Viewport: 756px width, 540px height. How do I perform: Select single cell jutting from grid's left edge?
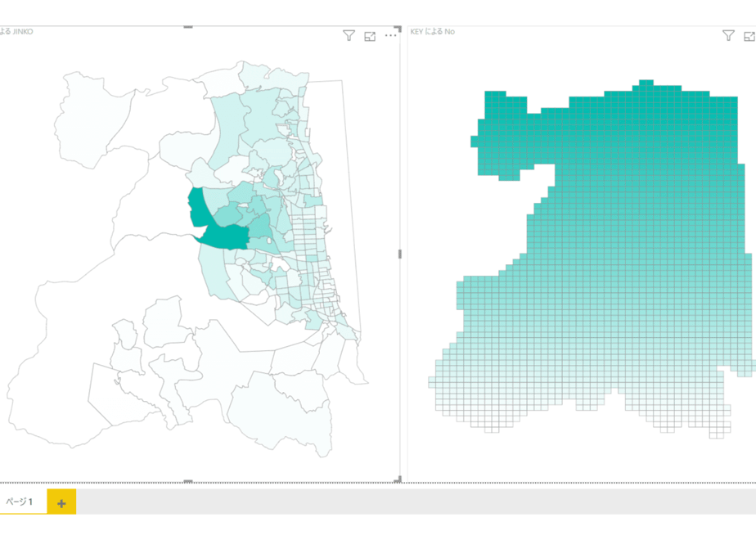coord(475,142)
